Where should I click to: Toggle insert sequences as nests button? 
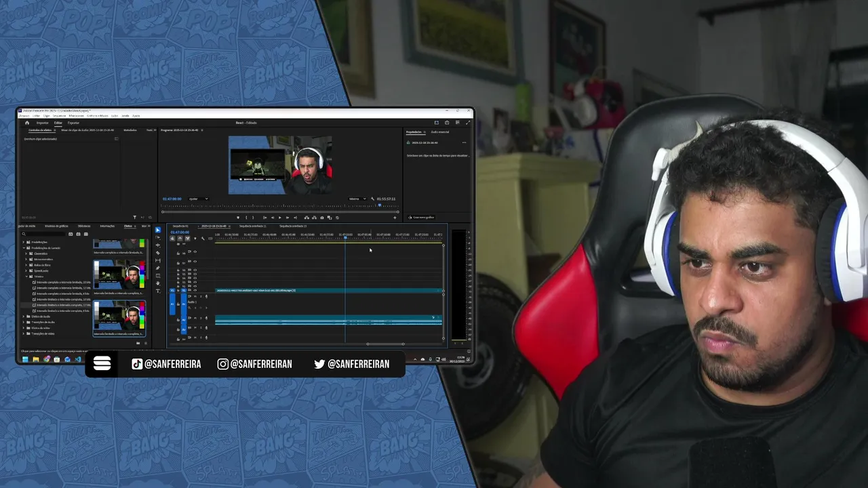[172, 239]
